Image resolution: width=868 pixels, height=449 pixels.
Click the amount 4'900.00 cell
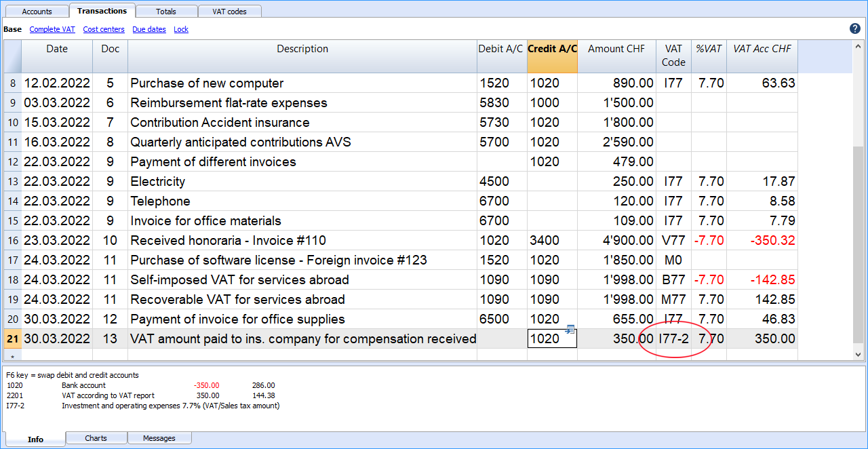pyautogui.click(x=616, y=241)
